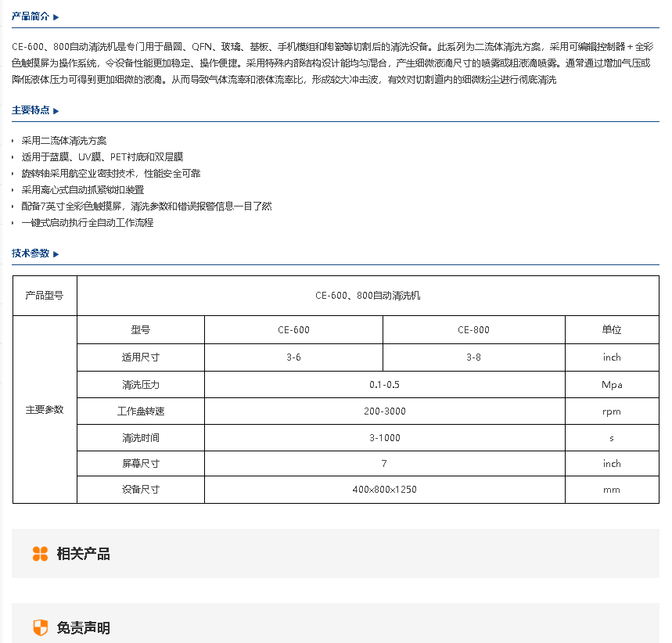Click the orange shield icon beside 免责声明

click(40, 627)
